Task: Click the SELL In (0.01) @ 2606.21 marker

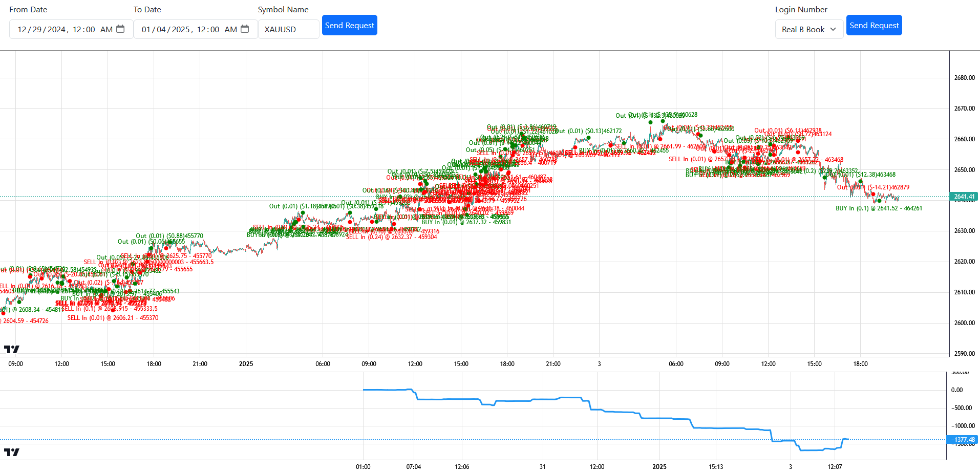Action: [113, 318]
